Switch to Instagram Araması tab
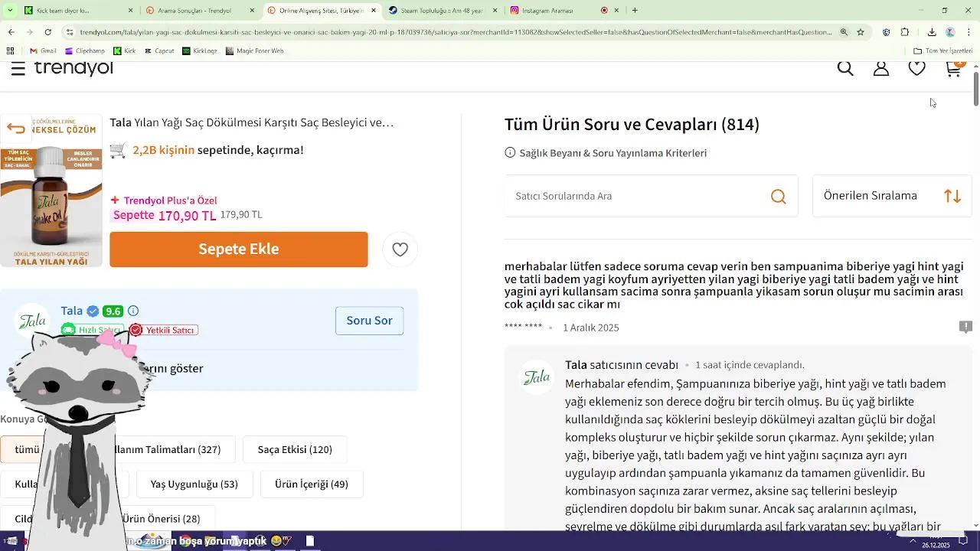Screen dimensions: 980x551 tap(563, 10)
